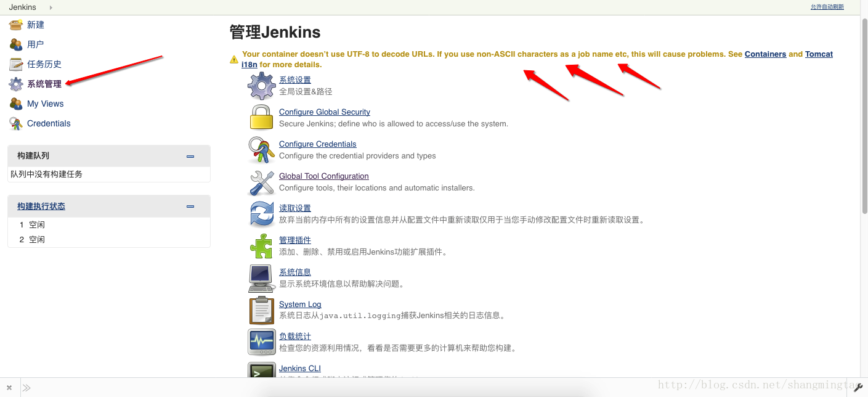
Task: Click the 读取设置 reload arrows icon
Action: pos(261,214)
